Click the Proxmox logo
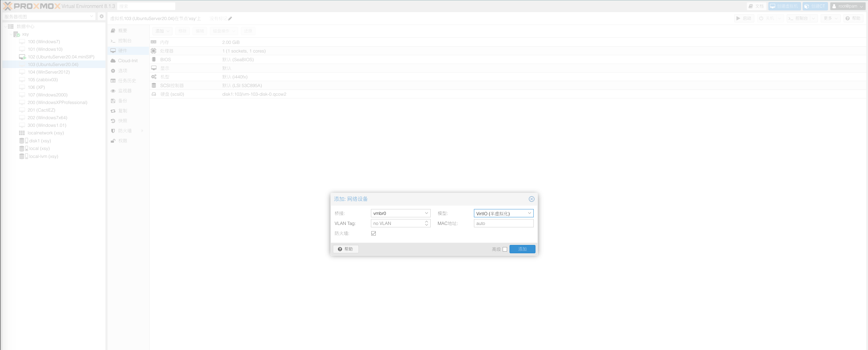The image size is (868, 350). click(32, 6)
